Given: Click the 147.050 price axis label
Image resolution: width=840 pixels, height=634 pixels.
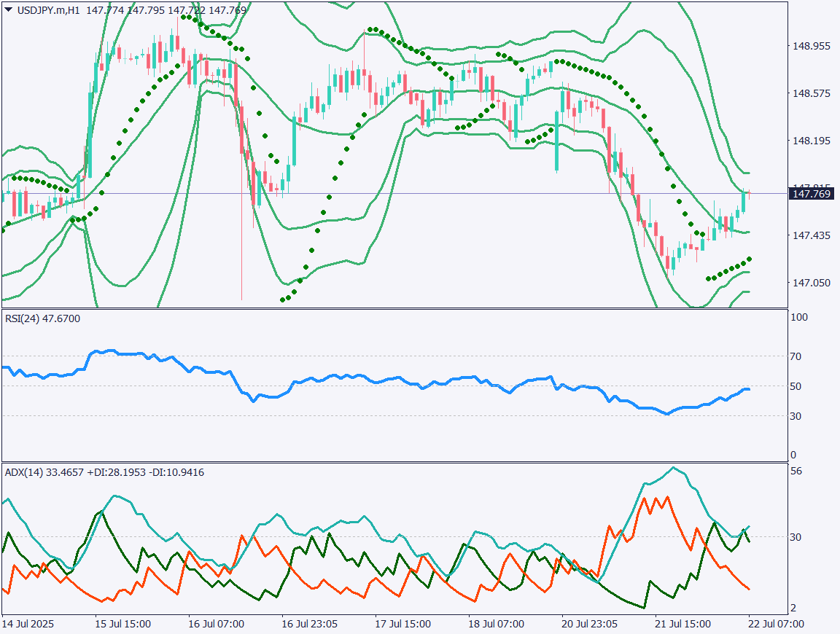Looking at the screenshot, I should pyautogui.click(x=811, y=283).
